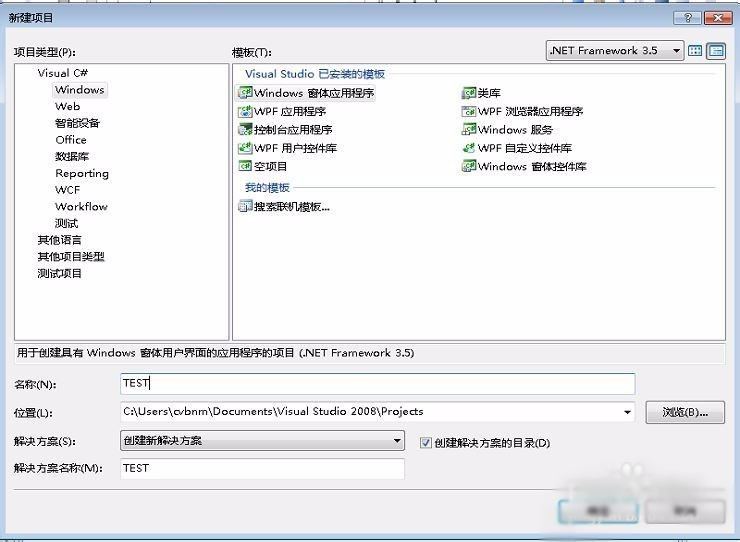Select the Windows 窗体应用程序 template icon
Viewport: 740px width, 542px height.
point(245,93)
